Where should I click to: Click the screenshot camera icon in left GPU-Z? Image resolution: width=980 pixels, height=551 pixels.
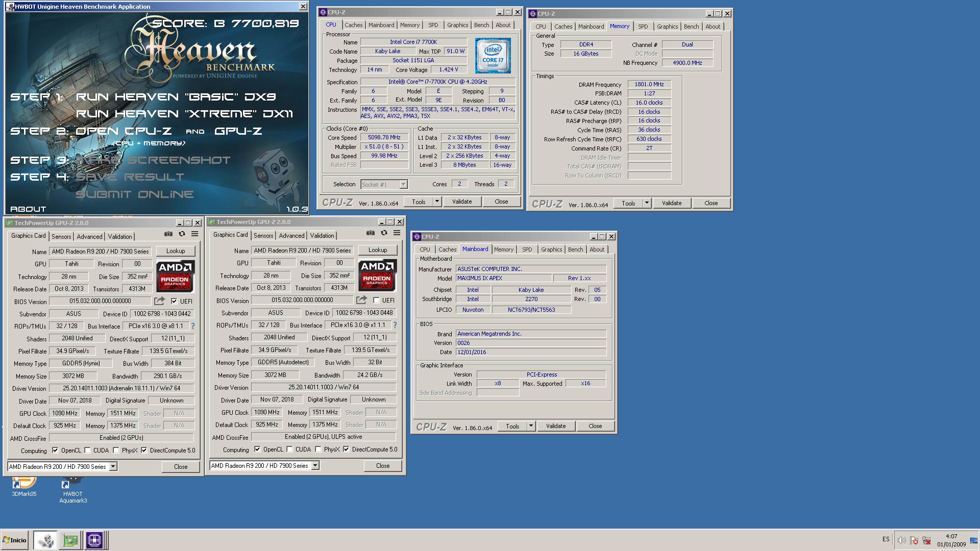point(168,234)
